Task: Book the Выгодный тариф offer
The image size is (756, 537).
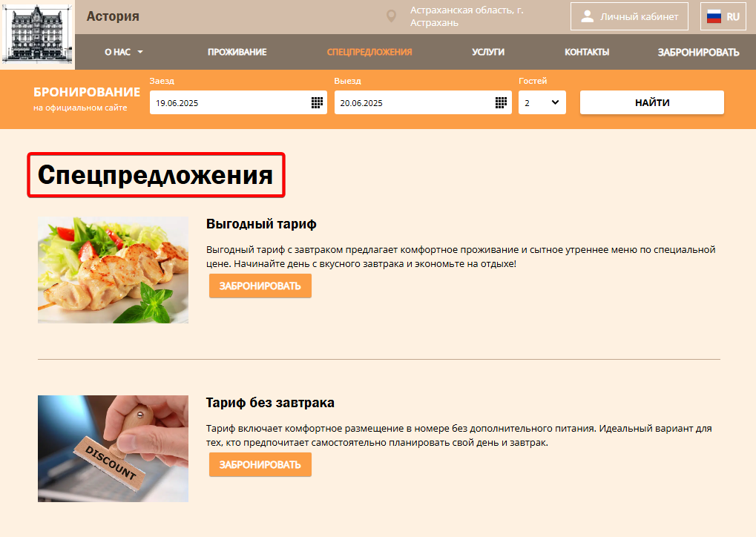Action: tap(260, 286)
